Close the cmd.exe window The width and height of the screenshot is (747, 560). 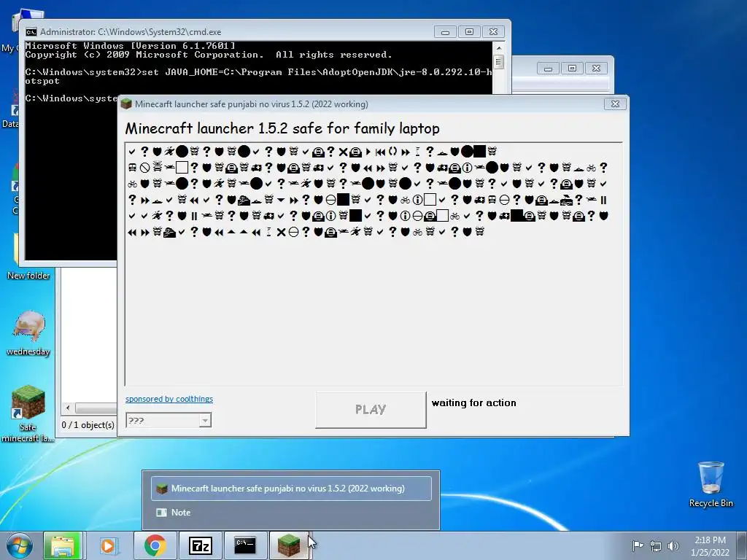(x=494, y=32)
